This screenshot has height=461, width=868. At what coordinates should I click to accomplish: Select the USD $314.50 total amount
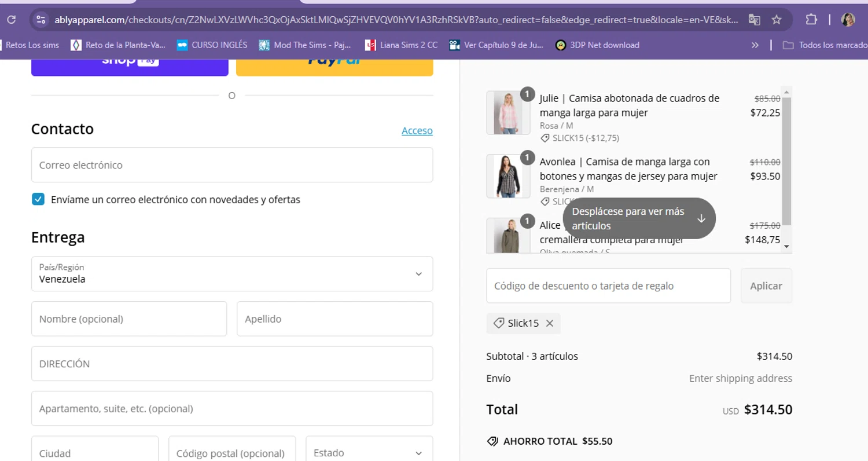[757, 410]
